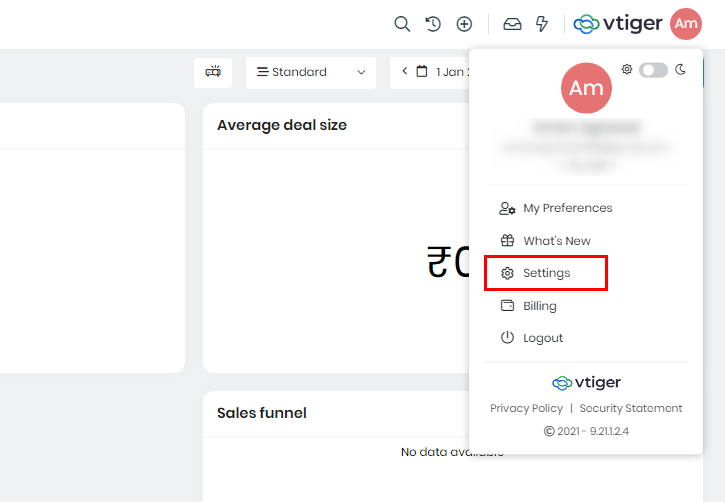
Task: Open Settings from profile menu
Action: click(546, 273)
